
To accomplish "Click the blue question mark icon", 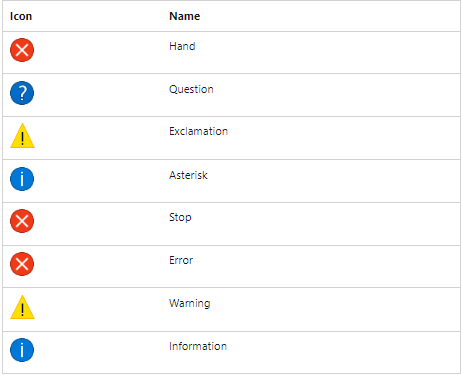I will pyautogui.click(x=22, y=93).
